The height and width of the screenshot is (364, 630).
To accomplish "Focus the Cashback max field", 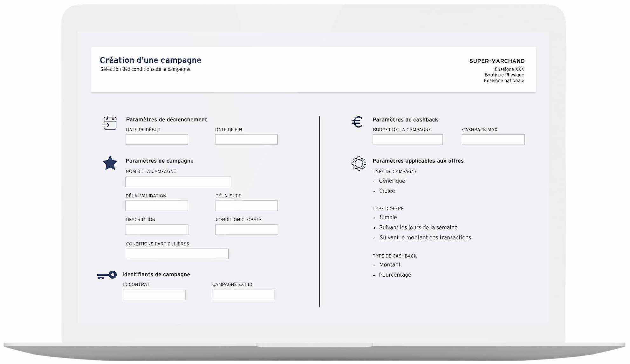I will coord(493,140).
